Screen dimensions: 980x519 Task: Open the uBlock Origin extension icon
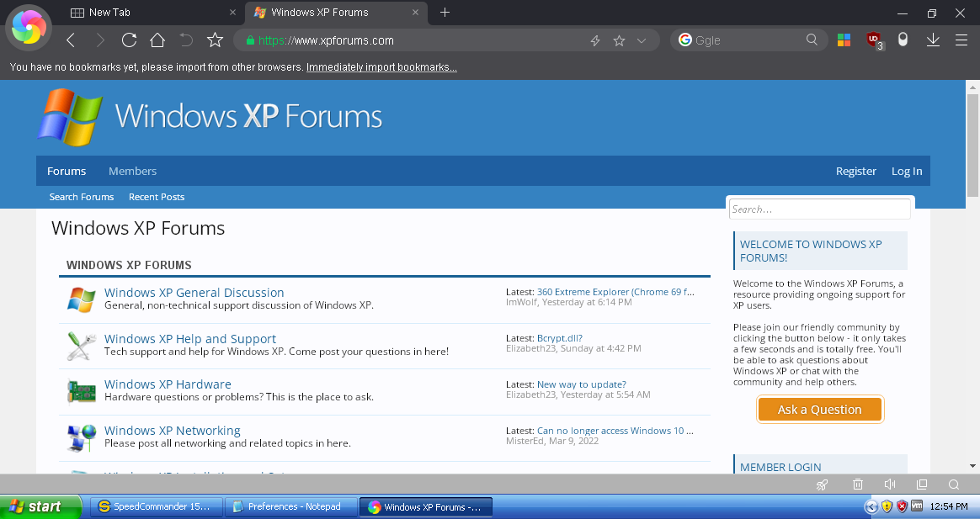coord(874,40)
